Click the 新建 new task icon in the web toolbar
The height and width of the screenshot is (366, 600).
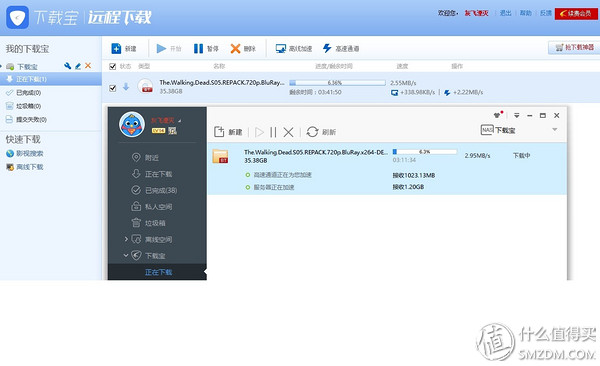[x=116, y=49]
